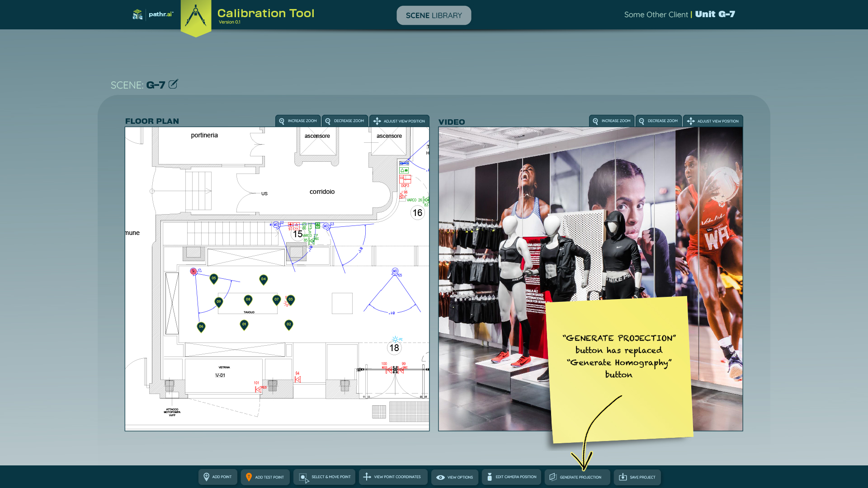Adjust view position of floor plan
This screenshot has height=488, width=868.
coord(399,121)
